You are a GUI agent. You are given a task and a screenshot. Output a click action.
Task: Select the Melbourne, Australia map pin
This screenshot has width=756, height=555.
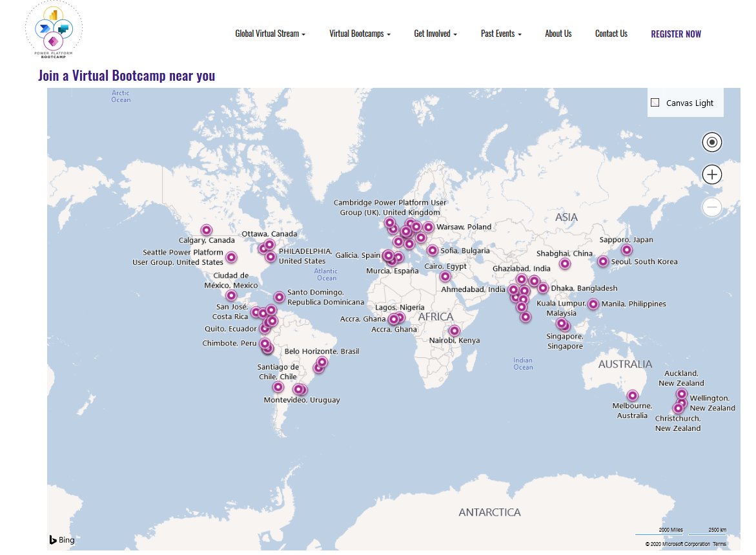point(632,395)
